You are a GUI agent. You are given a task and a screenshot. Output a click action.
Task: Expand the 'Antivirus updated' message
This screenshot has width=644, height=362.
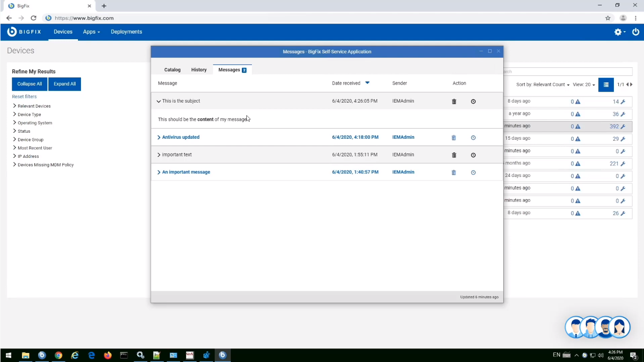pos(159,137)
